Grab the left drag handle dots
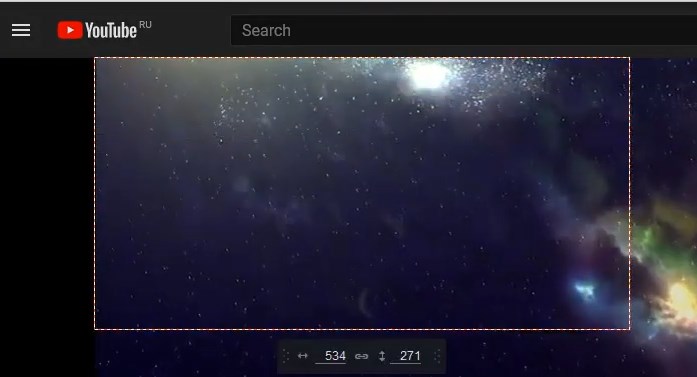Viewport: 697px width, 377px height. (286, 356)
